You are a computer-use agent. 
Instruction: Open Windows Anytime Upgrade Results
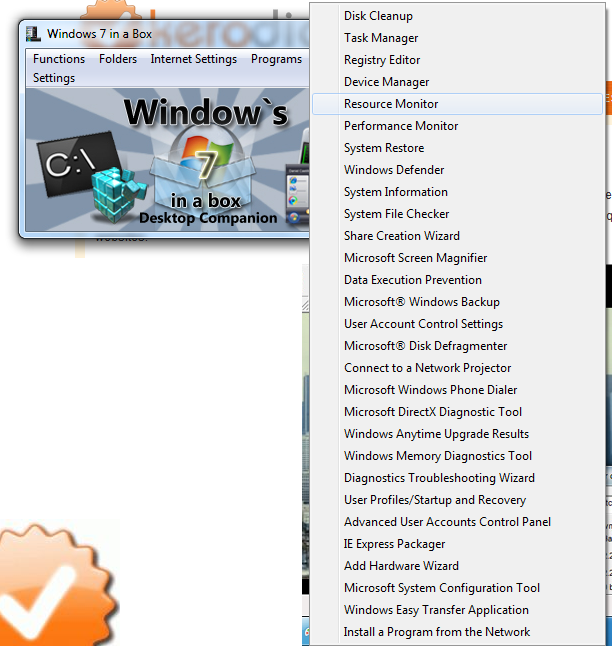click(x=457, y=434)
